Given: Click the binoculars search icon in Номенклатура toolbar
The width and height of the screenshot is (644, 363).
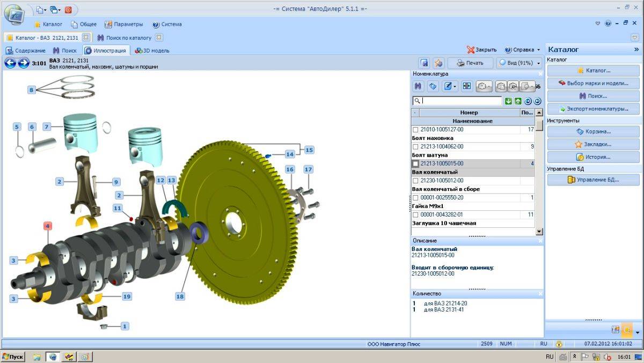Looking at the screenshot, I should (419, 86).
